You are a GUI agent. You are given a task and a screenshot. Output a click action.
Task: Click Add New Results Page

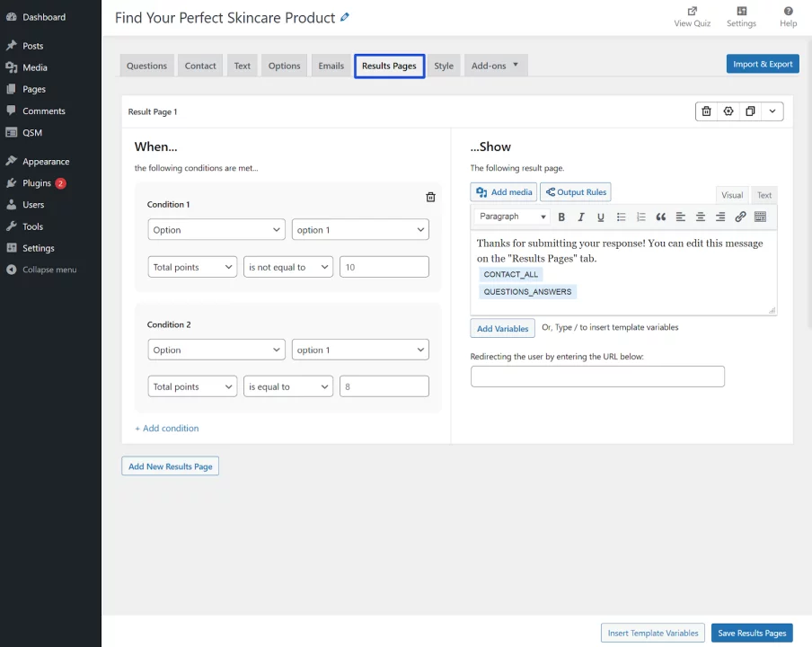(170, 466)
